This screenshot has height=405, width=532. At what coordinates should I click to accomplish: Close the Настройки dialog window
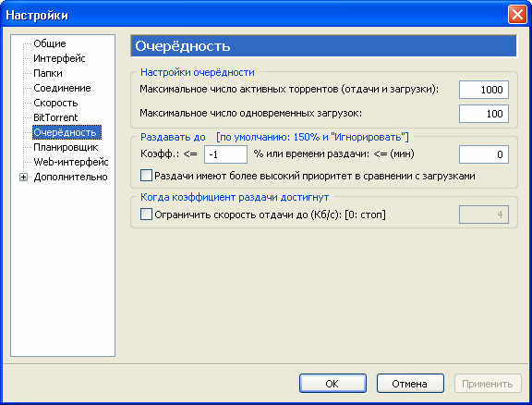(517, 15)
